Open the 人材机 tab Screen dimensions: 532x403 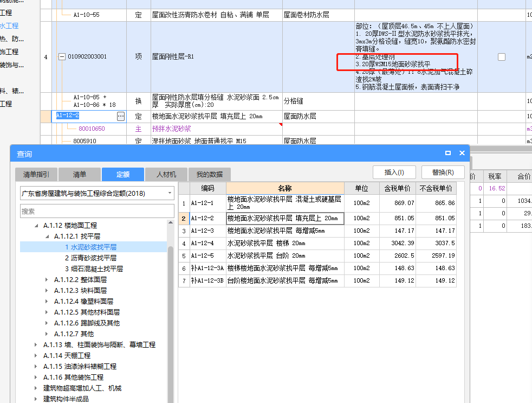(166, 175)
